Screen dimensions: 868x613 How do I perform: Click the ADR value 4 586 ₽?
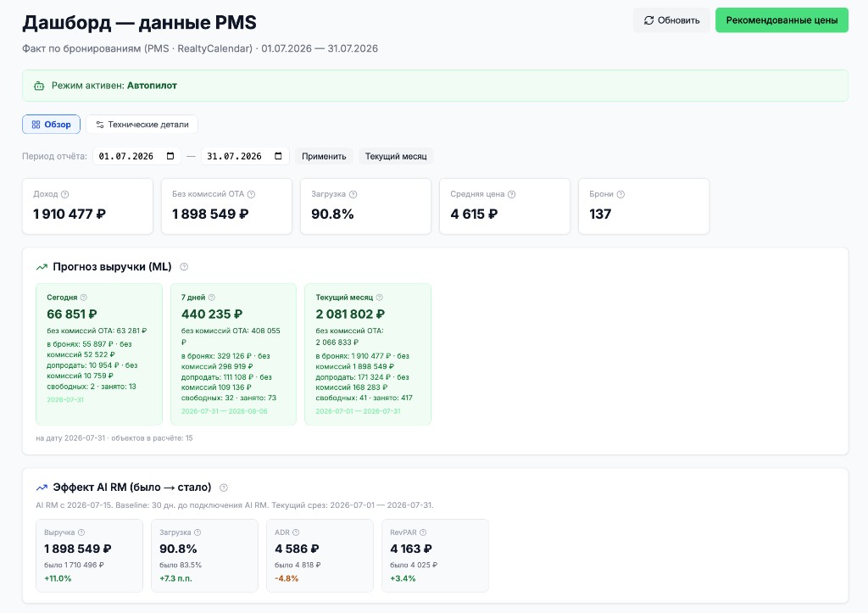[297, 549]
